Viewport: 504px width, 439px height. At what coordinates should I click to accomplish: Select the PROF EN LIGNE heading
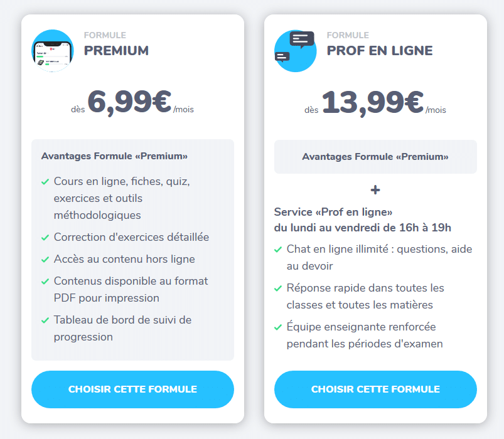380,51
